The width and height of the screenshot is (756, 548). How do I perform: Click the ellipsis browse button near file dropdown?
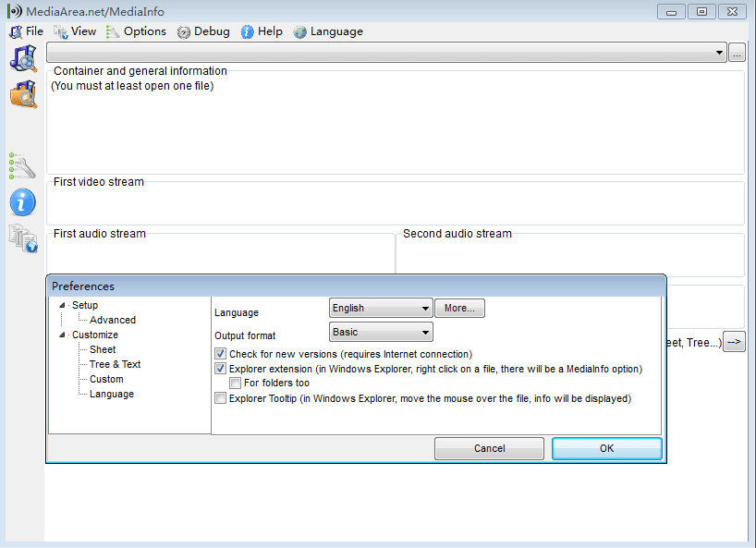click(737, 53)
